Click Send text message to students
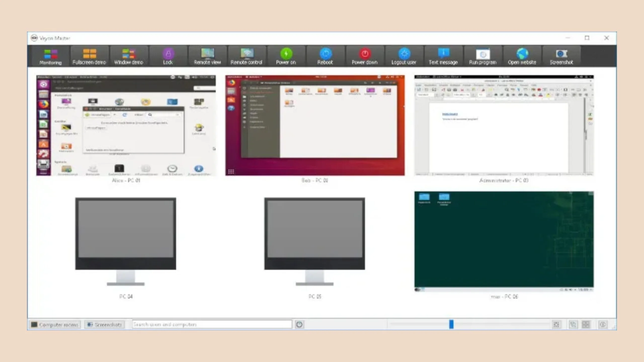 pyautogui.click(x=443, y=56)
